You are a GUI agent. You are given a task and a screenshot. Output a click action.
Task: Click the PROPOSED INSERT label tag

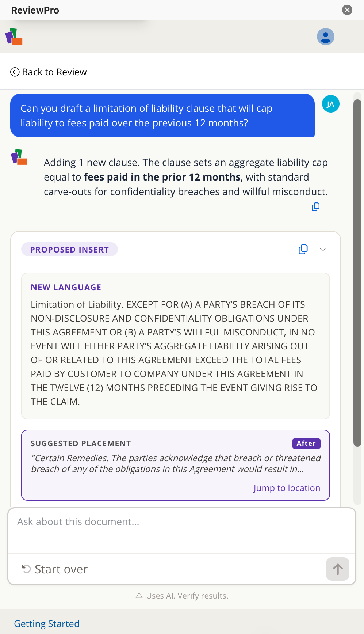point(69,250)
